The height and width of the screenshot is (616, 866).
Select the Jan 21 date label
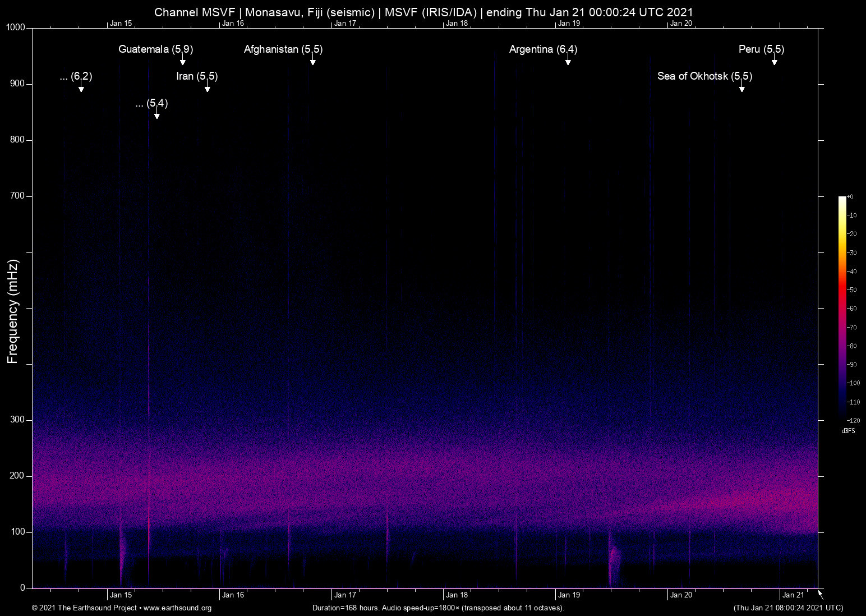(x=793, y=595)
